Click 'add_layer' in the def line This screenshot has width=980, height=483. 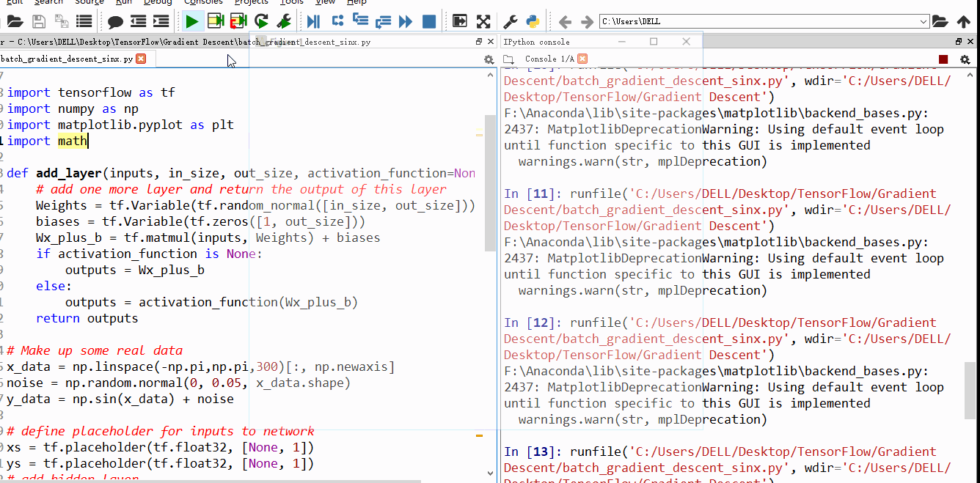tap(68, 173)
